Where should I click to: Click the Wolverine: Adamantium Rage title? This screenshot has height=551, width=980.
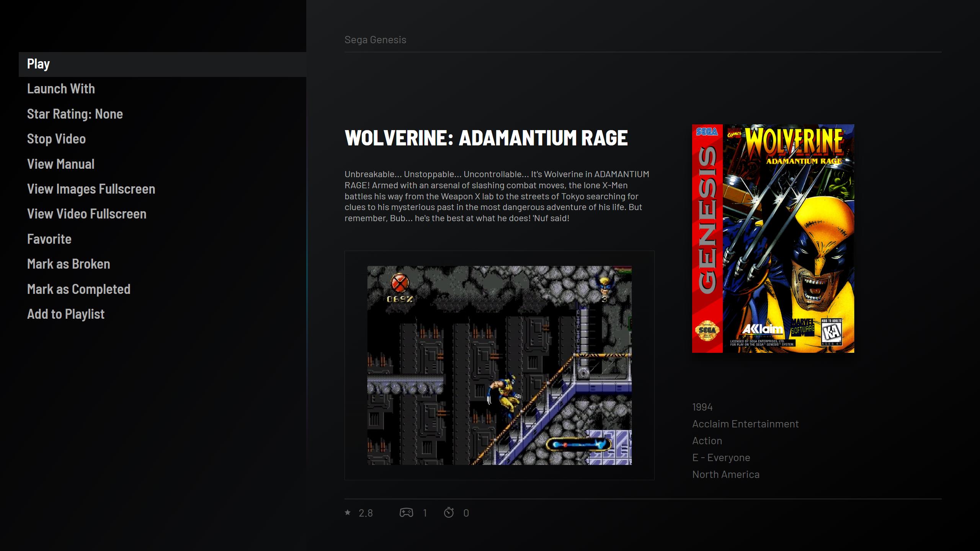(486, 138)
